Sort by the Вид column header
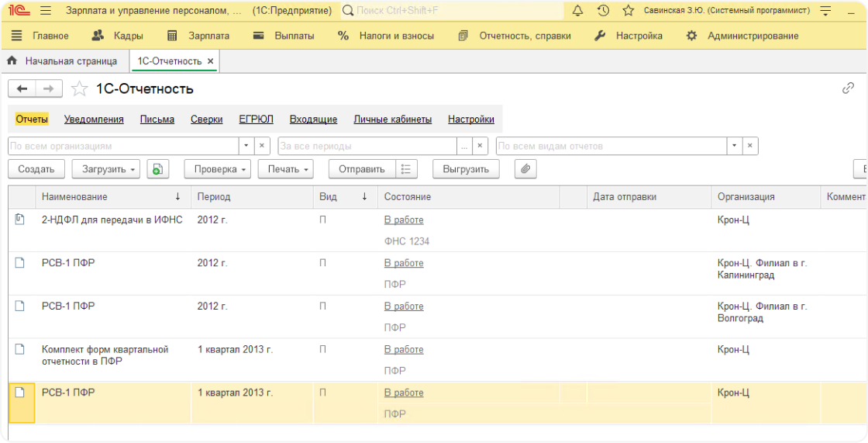Image resolution: width=868 pixels, height=443 pixels. [346, 197]
